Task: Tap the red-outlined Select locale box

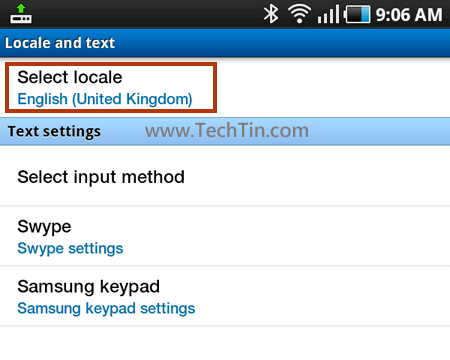Action: pyautogui.click(x=111, y=87)
